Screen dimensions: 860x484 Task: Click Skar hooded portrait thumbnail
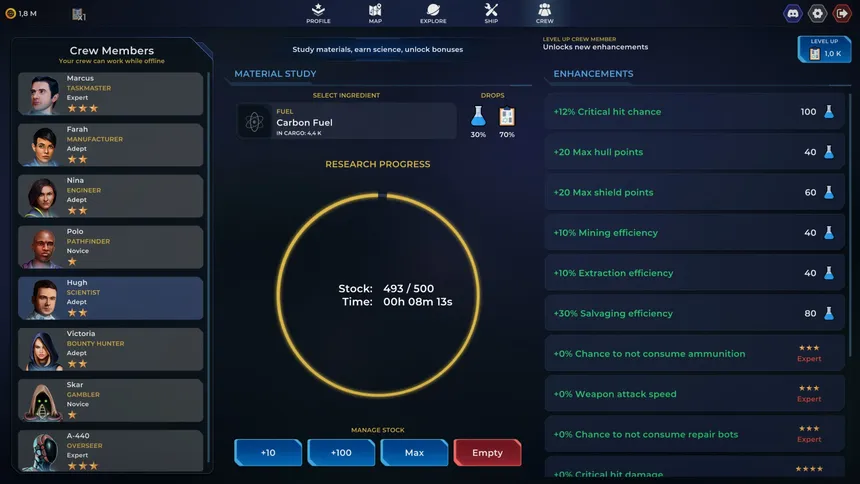(43, 402)
